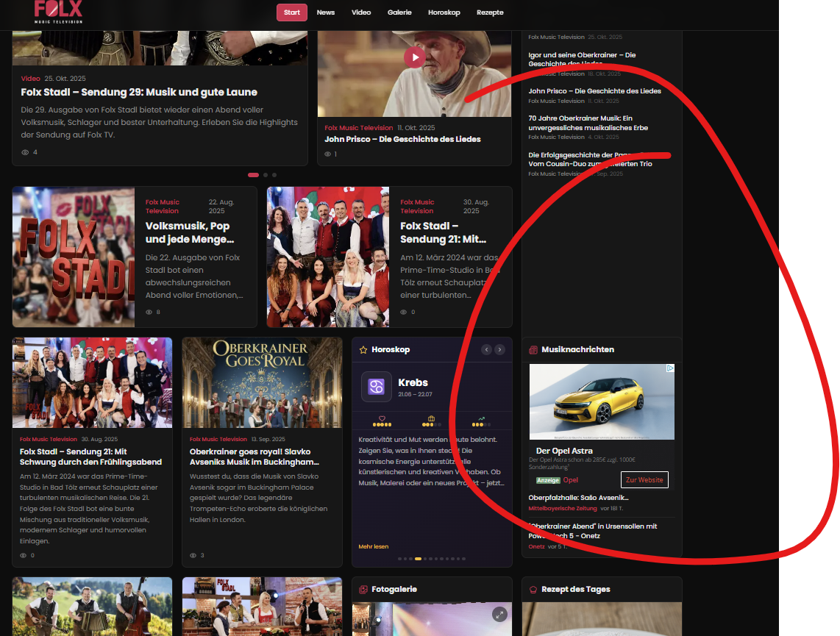Open the Video menu item
The height and width of the screenshot is (636, 840).
tap(360, 12)
